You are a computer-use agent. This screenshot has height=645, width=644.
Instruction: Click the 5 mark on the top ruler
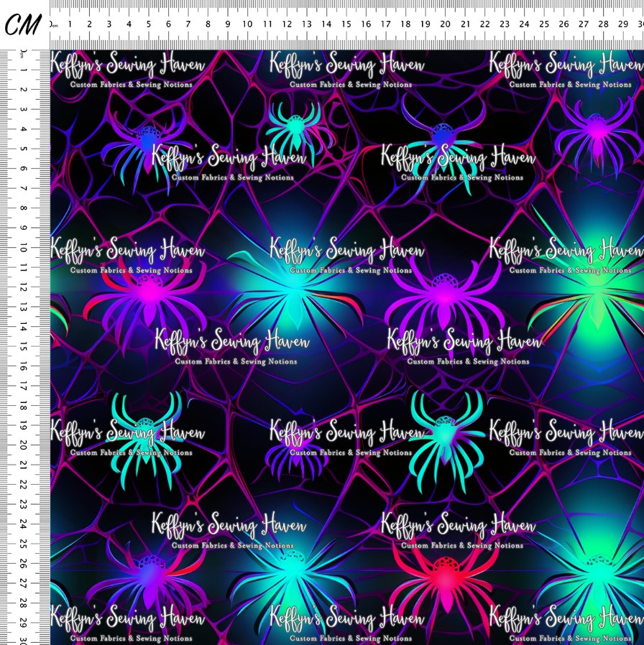pyautogui.click(x=149, y=24)
